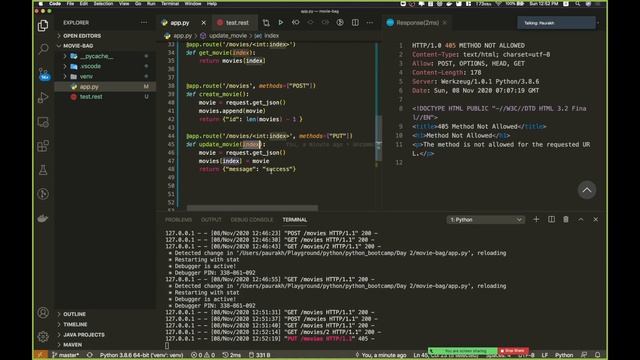640x360 pixels.
Task: Open the Source Control view
Action: 43,74
